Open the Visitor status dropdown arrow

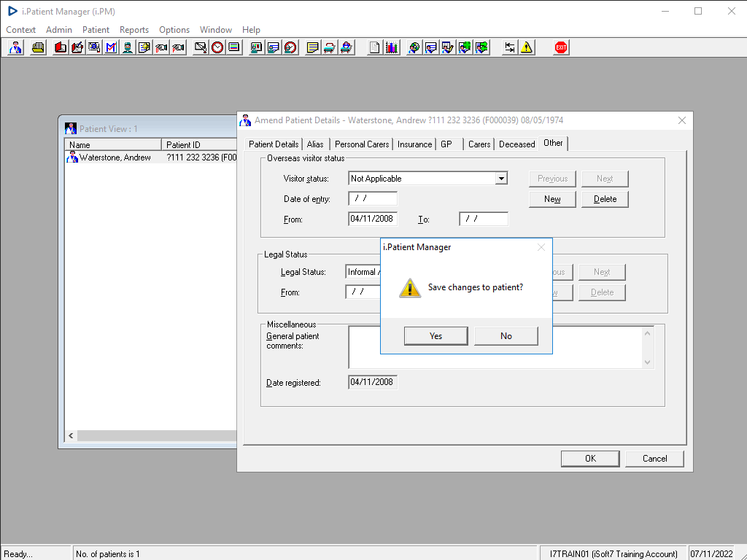(x=501, y=179)
